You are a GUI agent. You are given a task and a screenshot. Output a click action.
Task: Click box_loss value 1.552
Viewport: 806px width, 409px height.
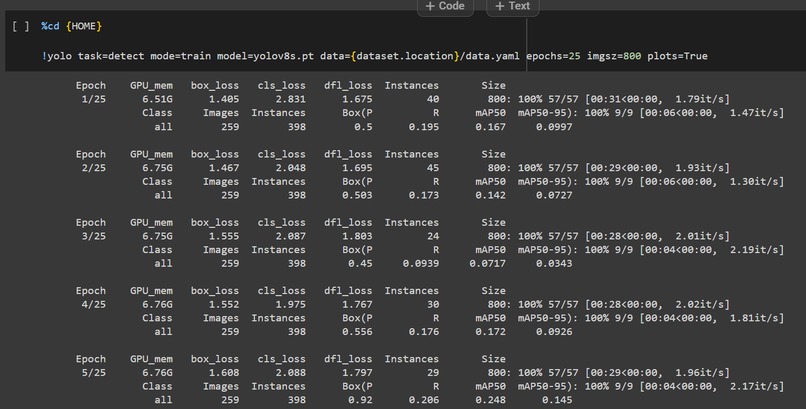pos(224,305)
